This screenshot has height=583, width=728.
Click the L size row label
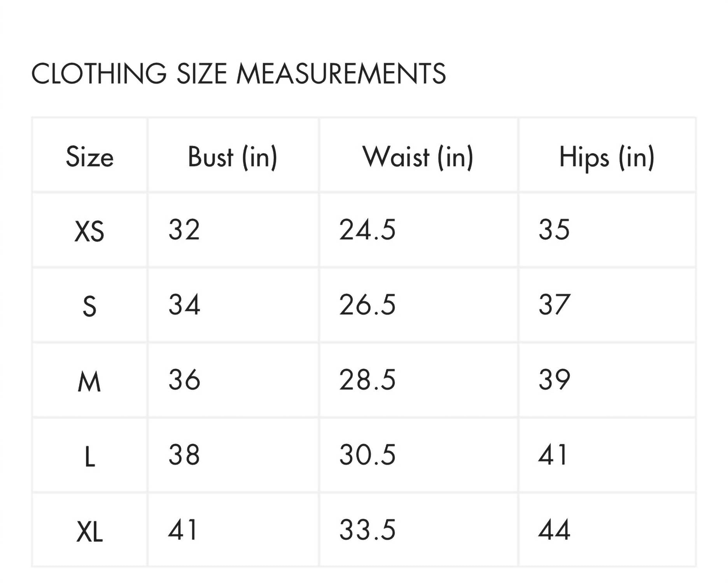pyautogui.click(x=89, y=457)
